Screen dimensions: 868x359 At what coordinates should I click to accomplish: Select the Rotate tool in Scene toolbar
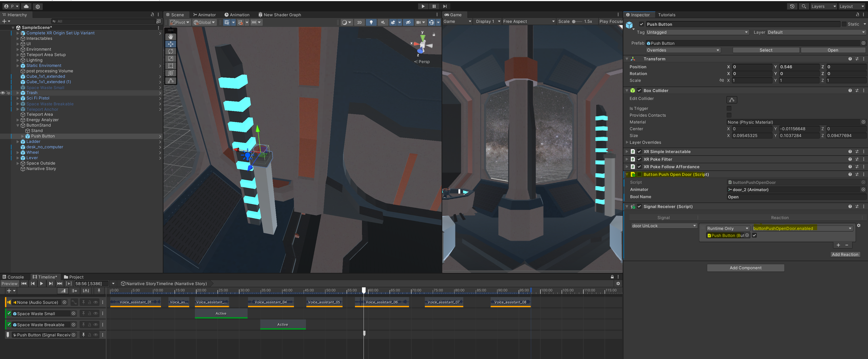coord(170,51)
